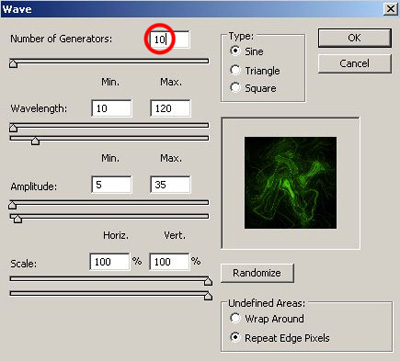
Task: Click the Scale Vert. percent field
Action: click(x=169, y=262)
